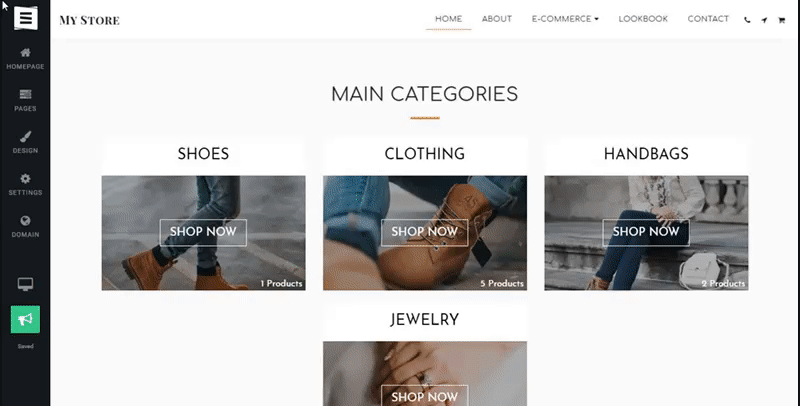Open the Settings gear panel
This screenshot has height=406, width=800.
25,185
